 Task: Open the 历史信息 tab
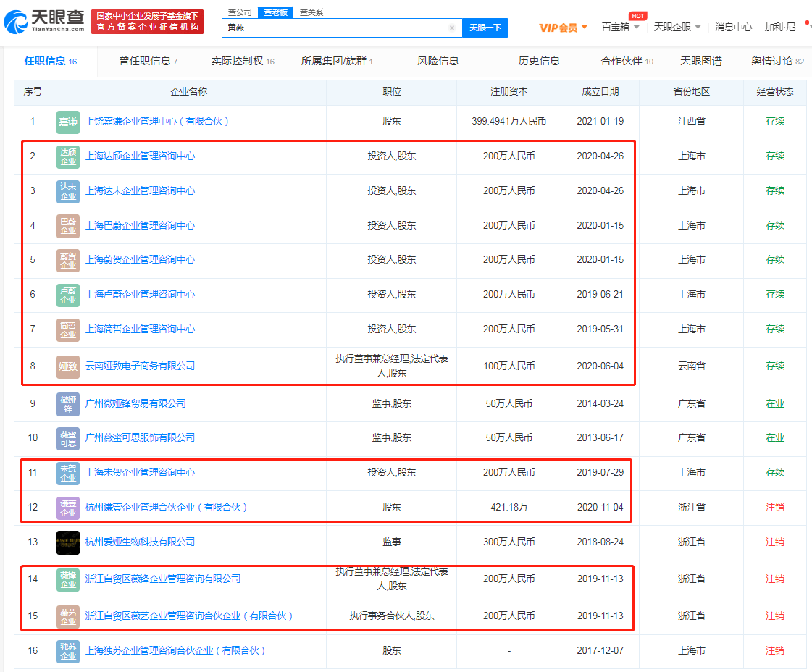coord(539,62)
